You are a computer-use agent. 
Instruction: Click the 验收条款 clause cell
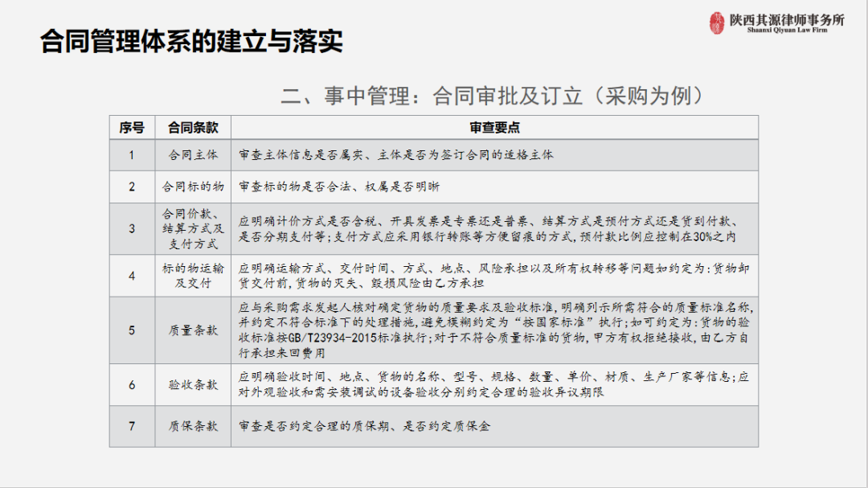tap(193, 384)
